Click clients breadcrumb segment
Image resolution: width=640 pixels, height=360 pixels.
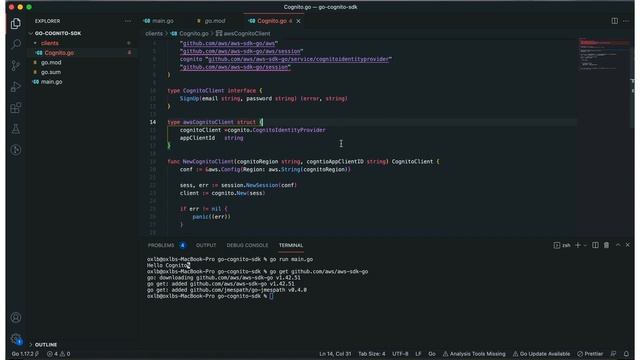(x=154, y=33)
